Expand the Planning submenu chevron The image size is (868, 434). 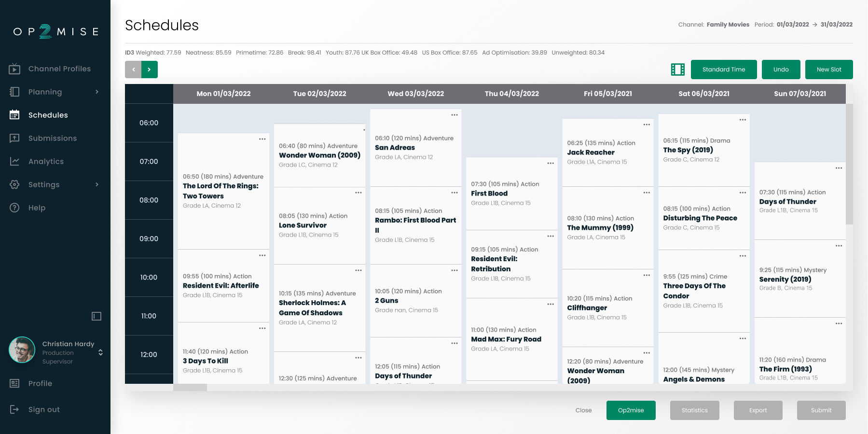pyautogui.click(x=97, y=92)
